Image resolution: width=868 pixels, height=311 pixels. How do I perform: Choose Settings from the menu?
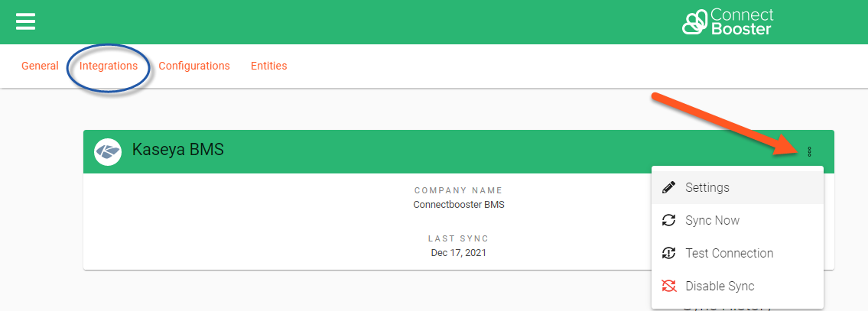[x=707, y=187]
